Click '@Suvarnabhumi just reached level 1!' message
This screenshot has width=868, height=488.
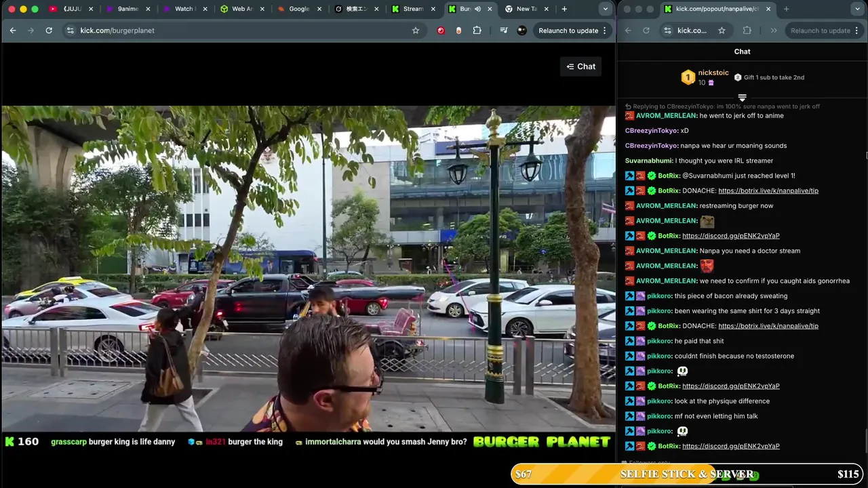pos(738,176)
